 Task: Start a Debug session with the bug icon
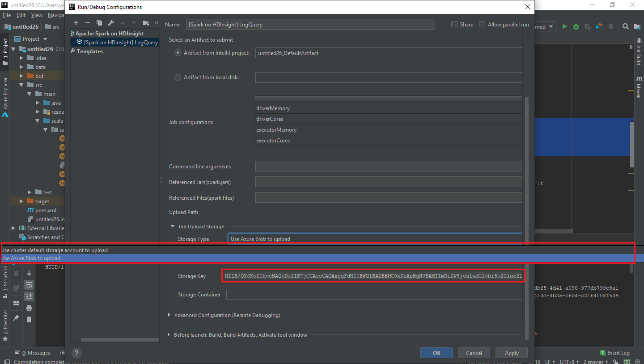click(576, 26)
